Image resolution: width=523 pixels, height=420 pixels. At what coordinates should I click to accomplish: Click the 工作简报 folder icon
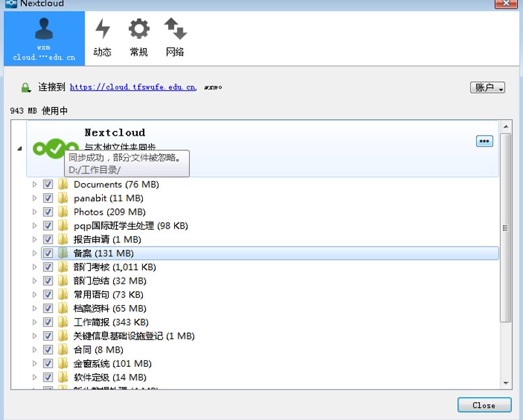[63, 322]
